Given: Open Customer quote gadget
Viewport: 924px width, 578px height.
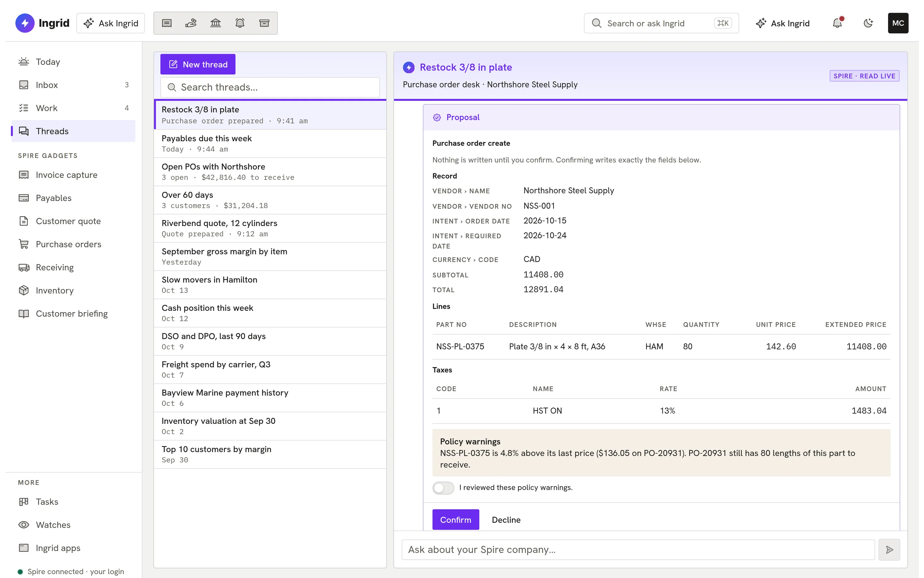Looking at the screenshot, I should click(73, 221).
